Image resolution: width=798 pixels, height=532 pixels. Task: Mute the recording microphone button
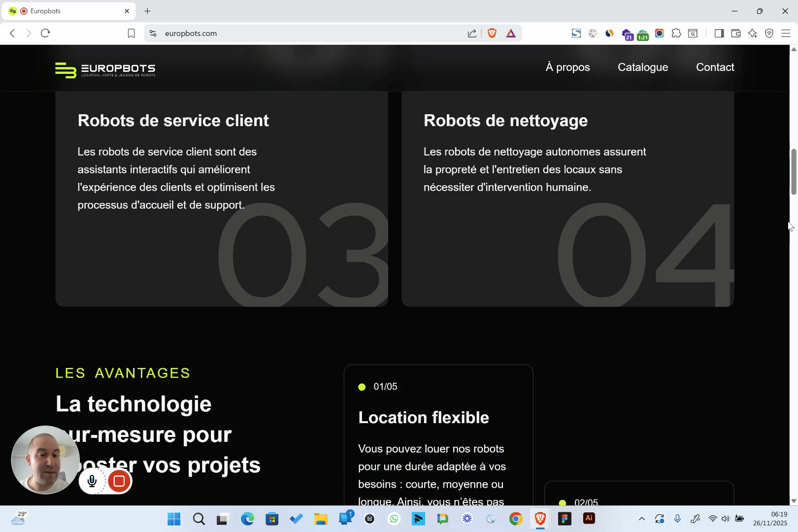tap(92, 481)
